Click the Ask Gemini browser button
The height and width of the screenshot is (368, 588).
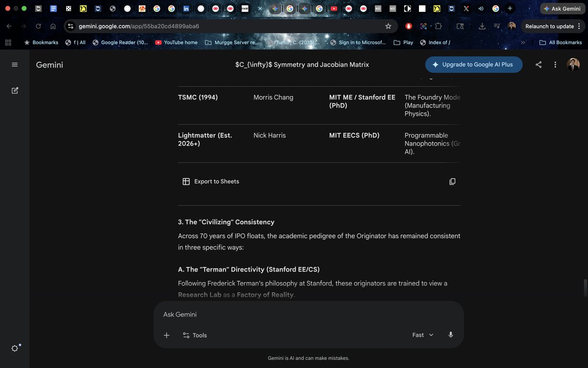[562, 9]
